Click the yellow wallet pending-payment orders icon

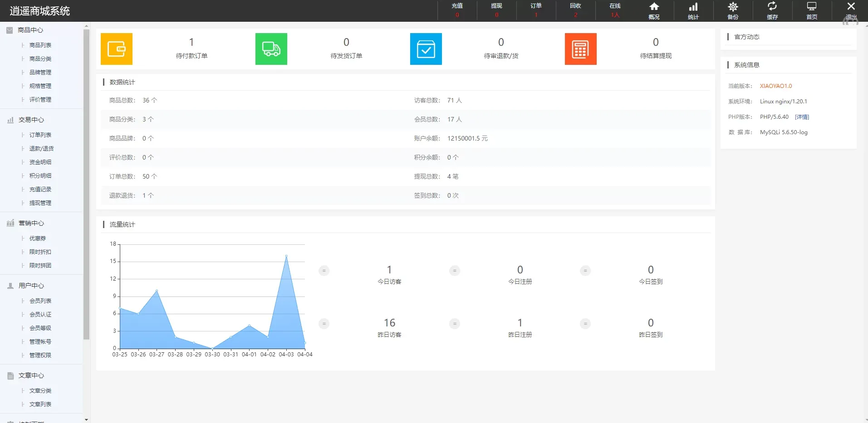[x=117, y=49]
